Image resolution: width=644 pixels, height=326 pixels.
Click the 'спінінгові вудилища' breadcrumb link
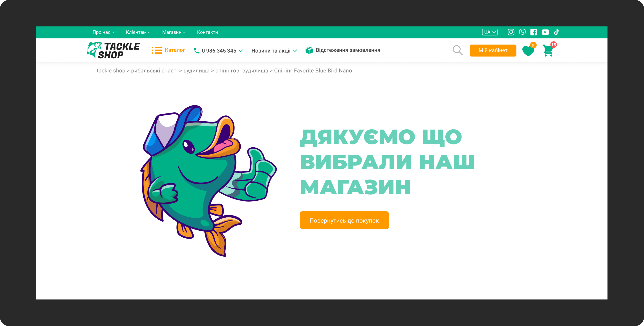pyautogui.click(x=241, y=71)
